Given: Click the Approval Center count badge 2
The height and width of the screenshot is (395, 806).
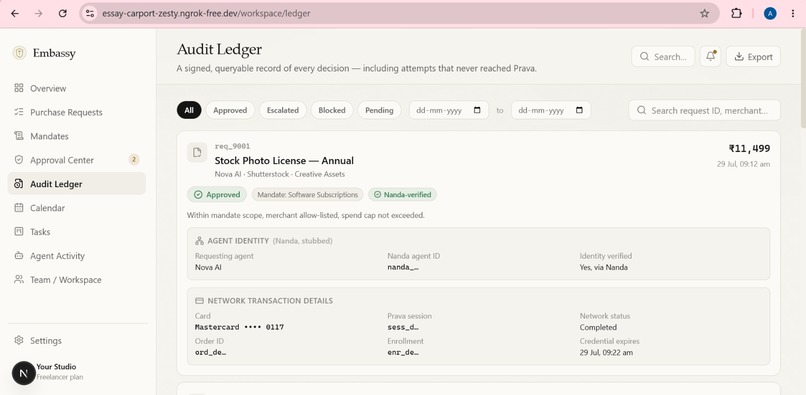Looking at the screenshot, I should (134, 160).
